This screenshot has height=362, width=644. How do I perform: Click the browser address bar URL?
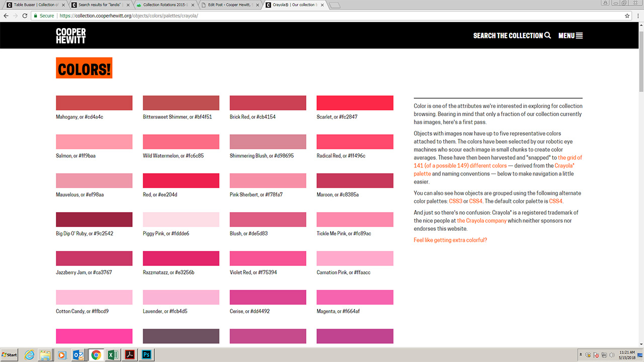pyautogui.click(x=129, y=16)
